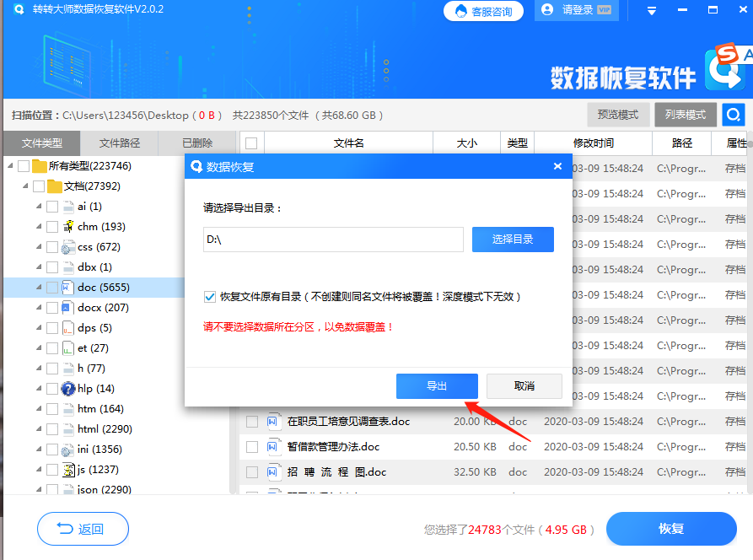The width and height of the screenshot is (753, 560).
Task: Click the D:\ export path field
Action: [x=333, y=240]
